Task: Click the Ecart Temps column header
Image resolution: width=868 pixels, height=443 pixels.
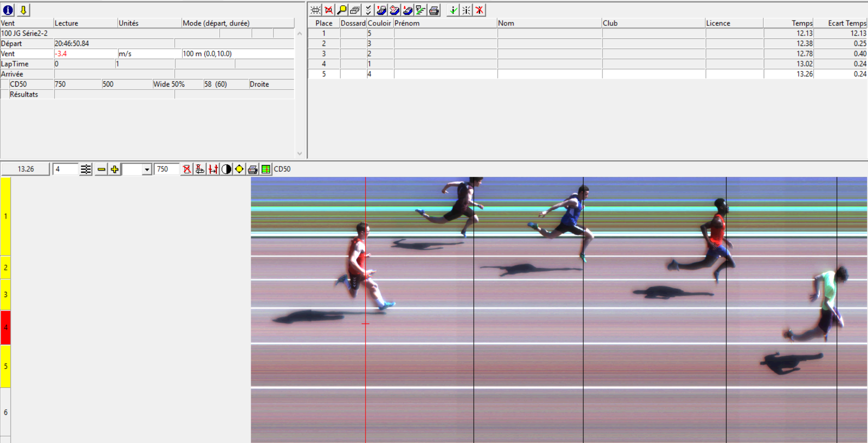Action: tap(841, 23)
